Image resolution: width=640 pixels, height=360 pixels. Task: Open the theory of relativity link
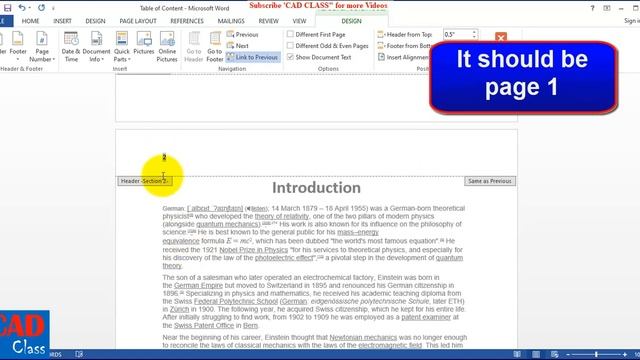(282, 216)
